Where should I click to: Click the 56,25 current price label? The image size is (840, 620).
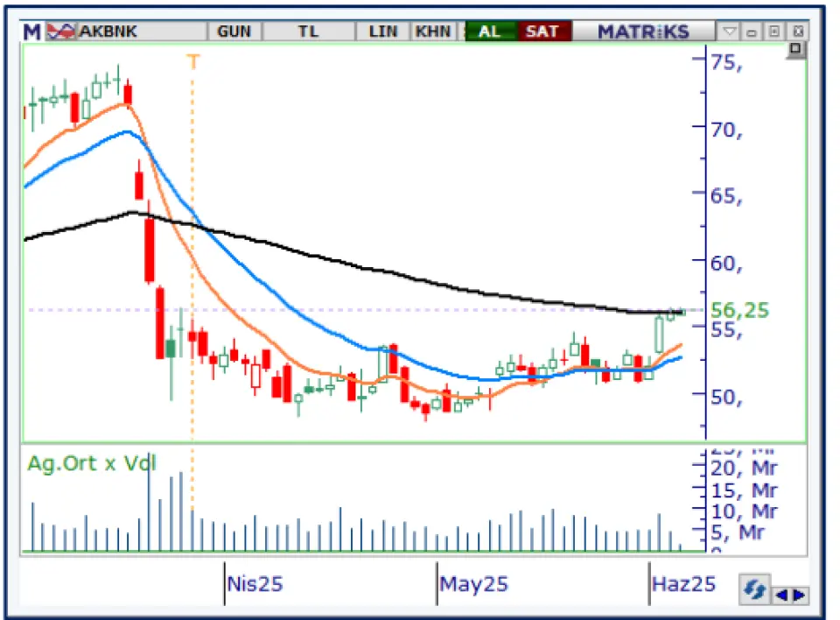[740, 310]
